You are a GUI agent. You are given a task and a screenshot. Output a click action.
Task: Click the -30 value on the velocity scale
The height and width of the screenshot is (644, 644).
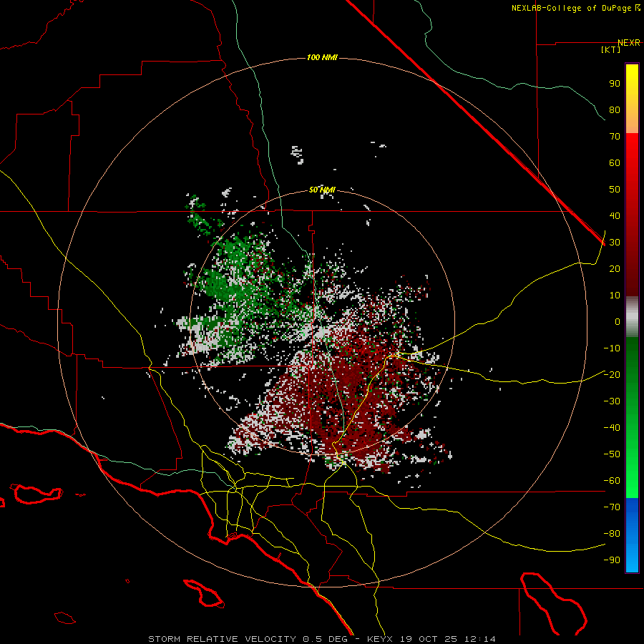612,401
